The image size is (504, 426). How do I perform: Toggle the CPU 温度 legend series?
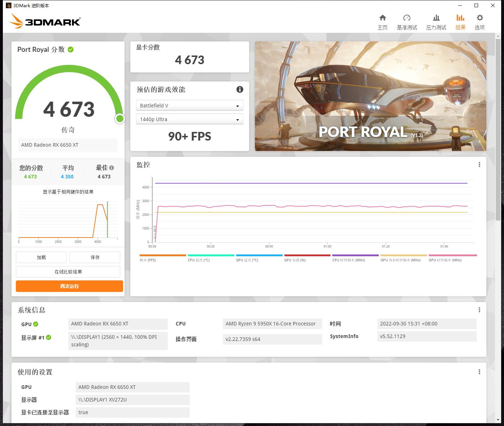pos(211,258)
